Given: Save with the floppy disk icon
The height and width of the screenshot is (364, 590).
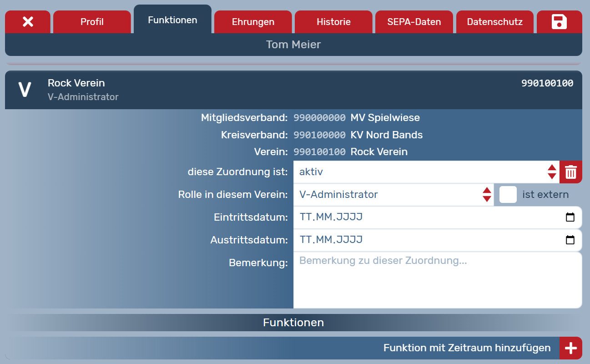Looking at the screenshot, I should coord(559,22).
